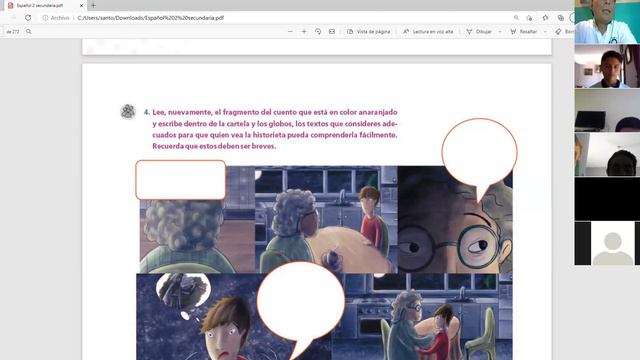The image size is (640, 360).
Task: Click the page number field 'de 272'
Action: click(13, 31)
